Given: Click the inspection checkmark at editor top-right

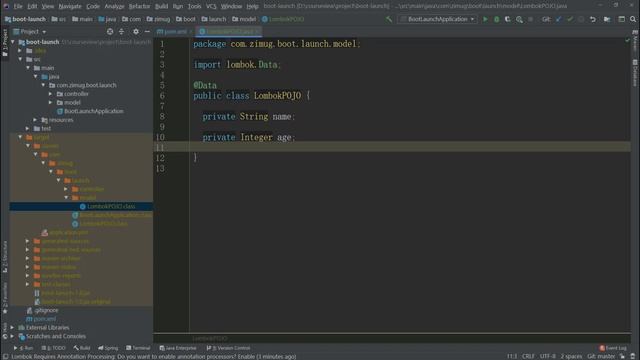Looking at the screenshot, I should coord(627,40).
